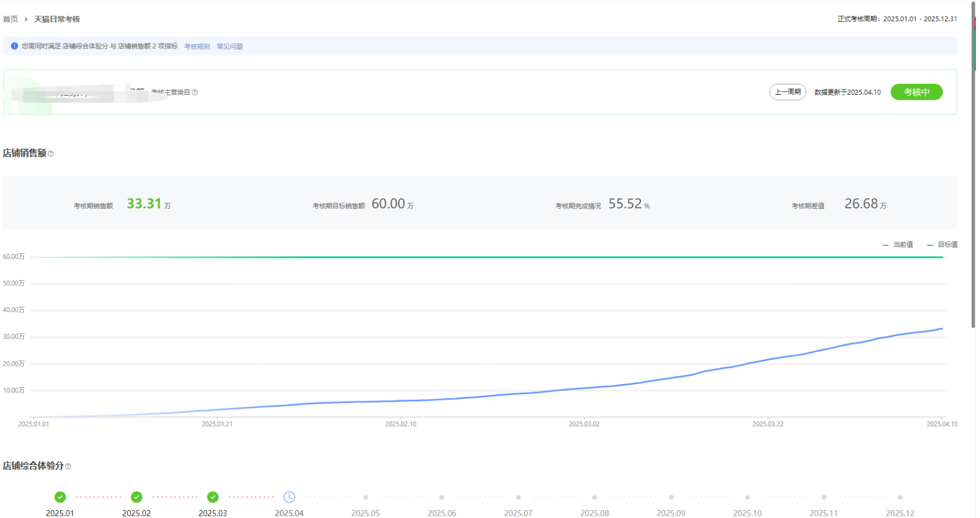Viewport: 980px width, 518px height.
Task: Click the 2025.04 clock icon
Action: tap(289, 497)
